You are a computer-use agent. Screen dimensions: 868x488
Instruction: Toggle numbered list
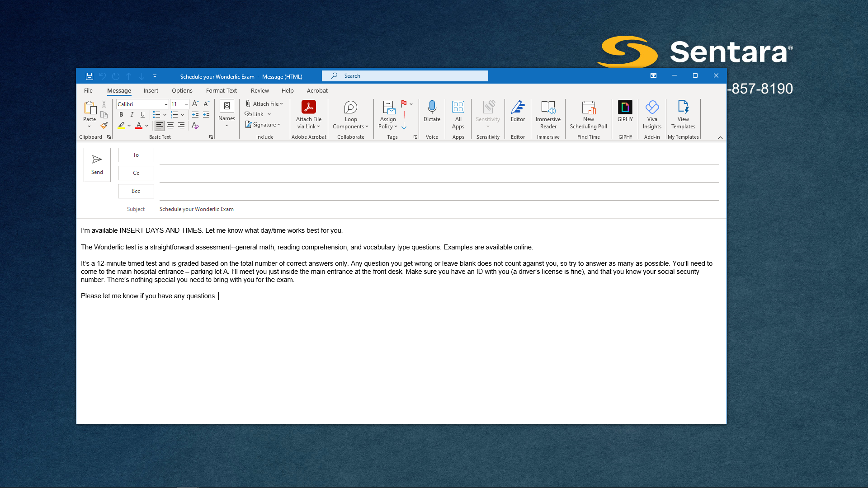tap(175, 115)
